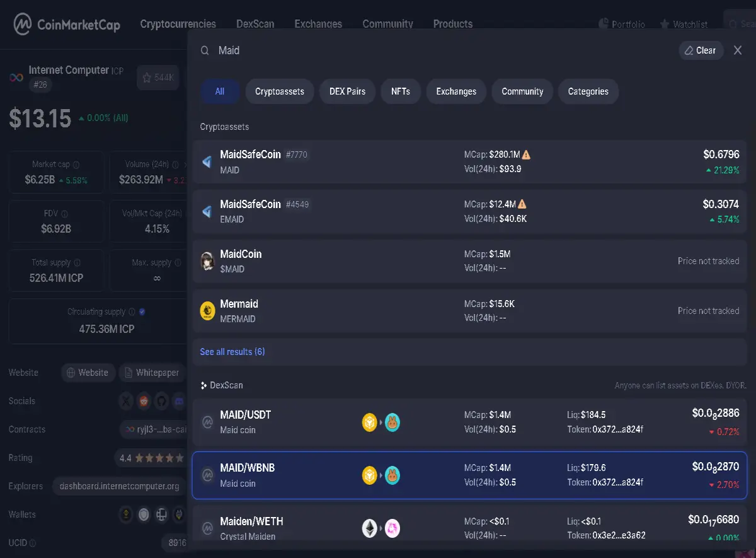Open the Community top menu
Viewport: 756px width, 558px height.
[387, 24]
